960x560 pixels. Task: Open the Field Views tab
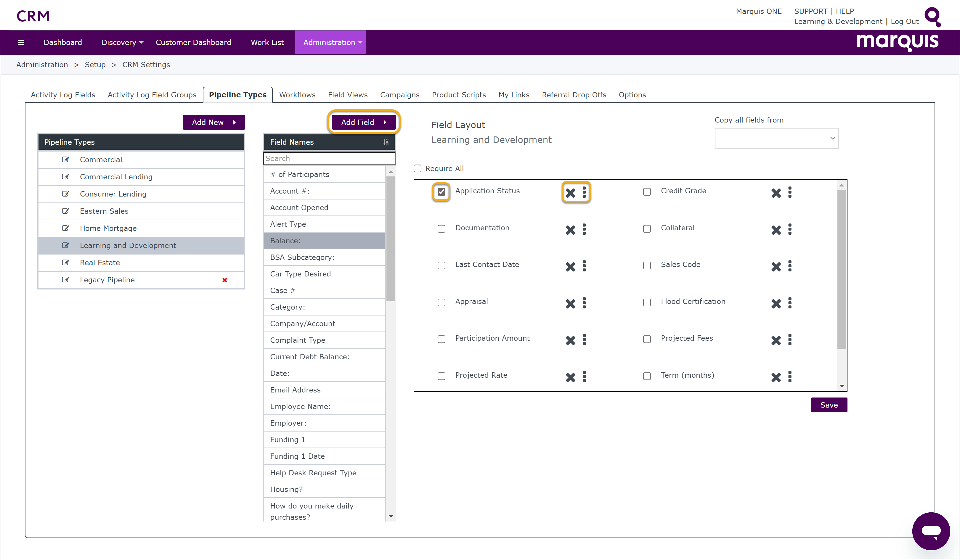(x=347, y=95)
